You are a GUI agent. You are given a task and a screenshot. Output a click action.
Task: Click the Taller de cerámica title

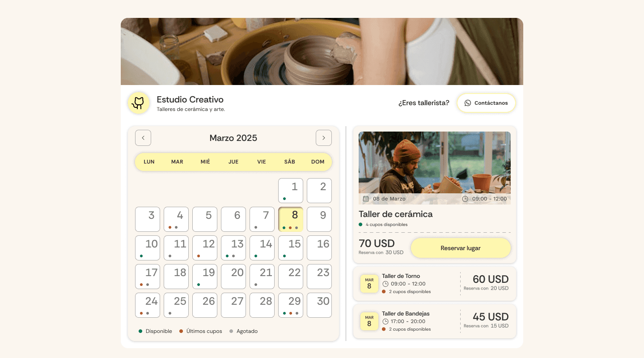point(396,214)
